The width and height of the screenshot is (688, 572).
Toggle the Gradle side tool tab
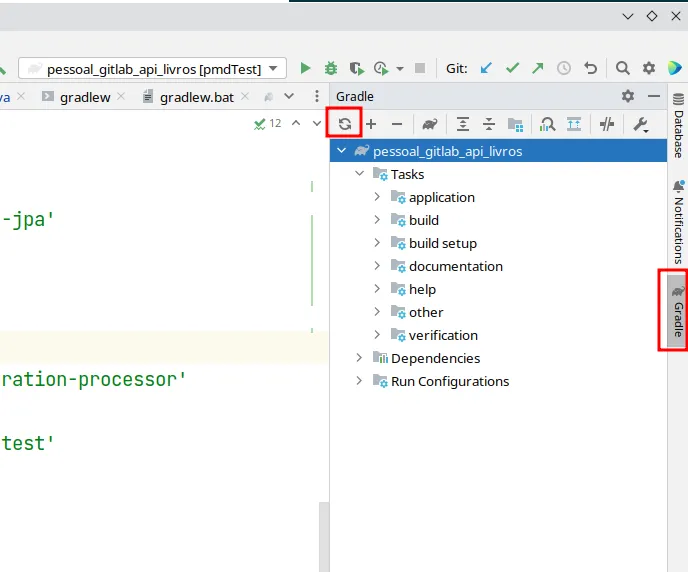[x=677, y=311]
